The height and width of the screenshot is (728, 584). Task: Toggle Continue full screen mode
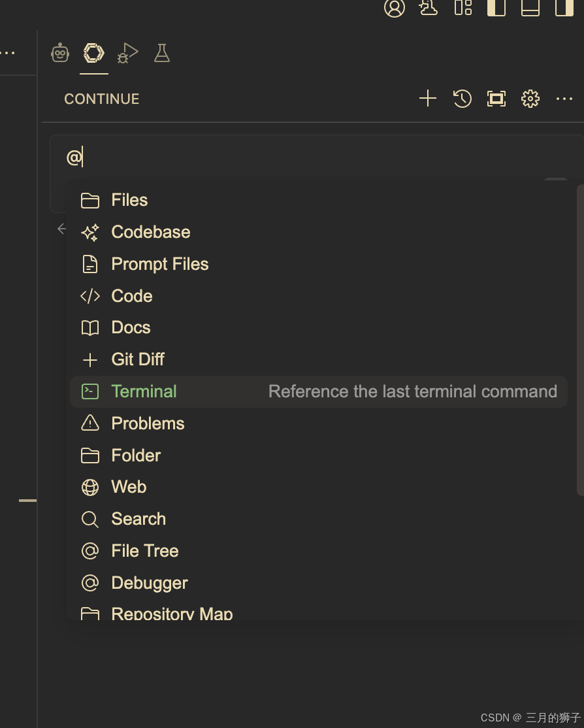coord(496,99)
